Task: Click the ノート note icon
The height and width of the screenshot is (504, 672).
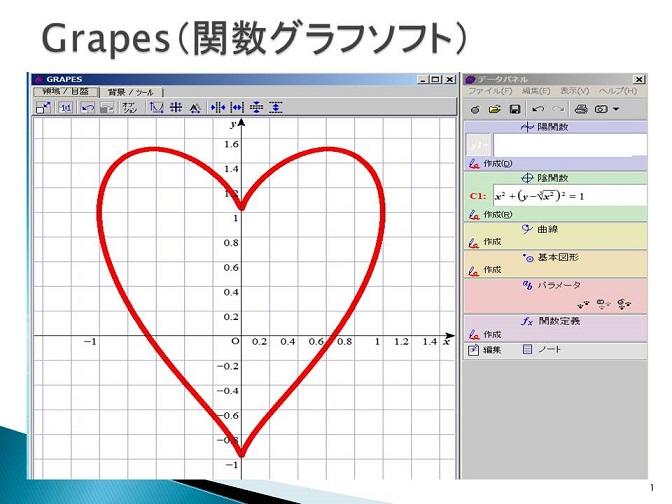Action: coord(542,350)
